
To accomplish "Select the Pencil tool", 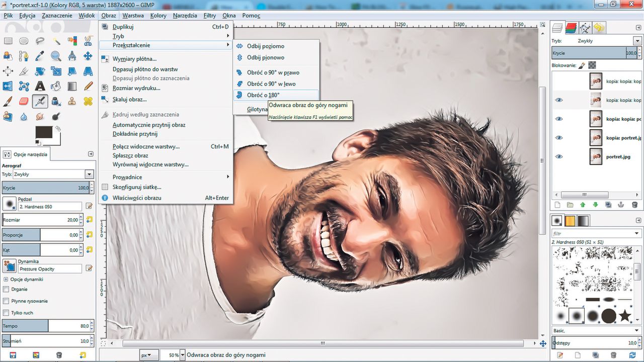I will coord(88,86).
